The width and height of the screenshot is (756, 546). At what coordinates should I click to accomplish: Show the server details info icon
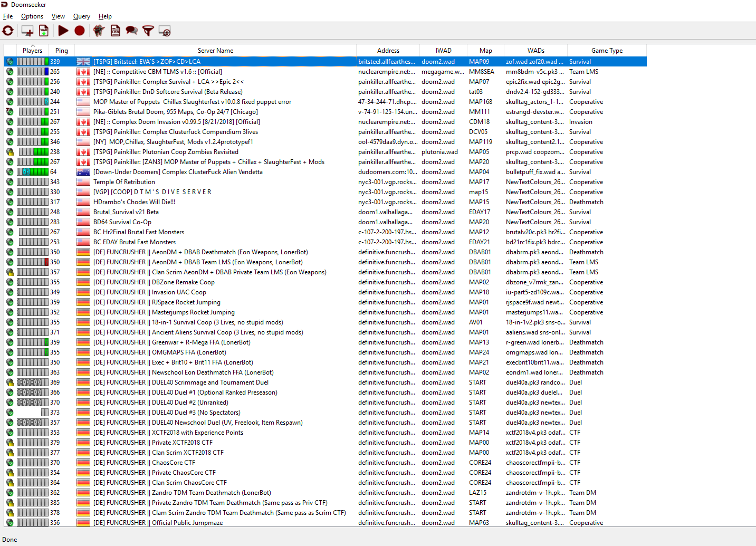[x=165, y=31]
